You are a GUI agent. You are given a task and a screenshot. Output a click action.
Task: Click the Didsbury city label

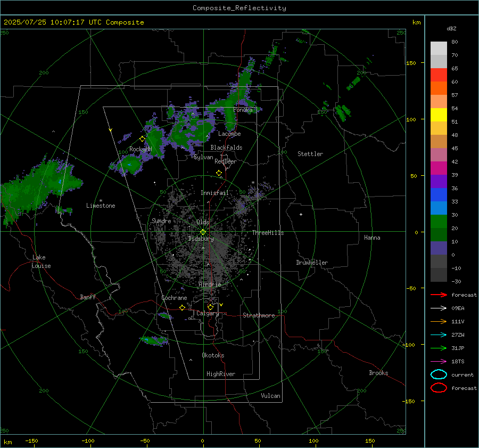tap(201, 239)
